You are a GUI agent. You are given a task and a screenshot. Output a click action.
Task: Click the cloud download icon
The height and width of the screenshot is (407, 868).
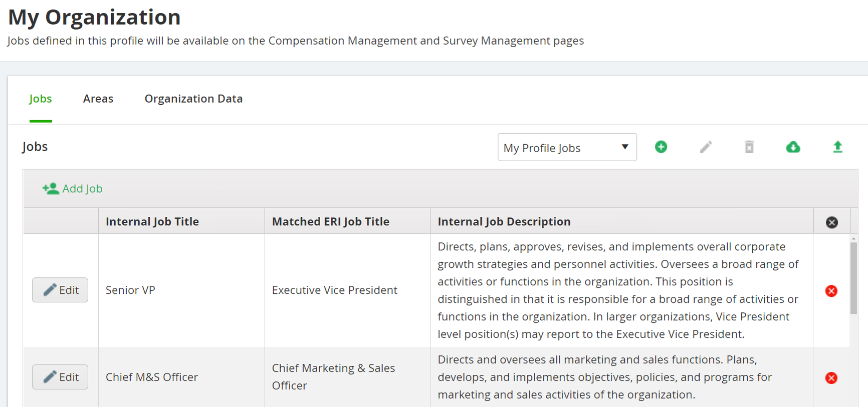(x=793, y=147)
